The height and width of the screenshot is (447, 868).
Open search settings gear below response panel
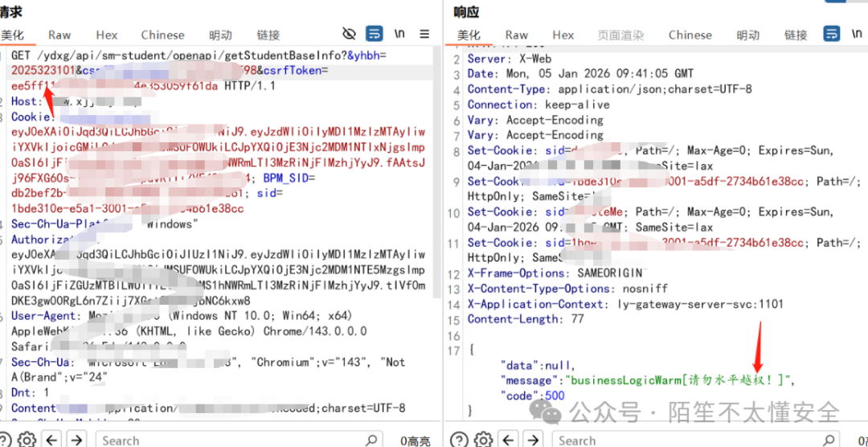pos(485,440)
